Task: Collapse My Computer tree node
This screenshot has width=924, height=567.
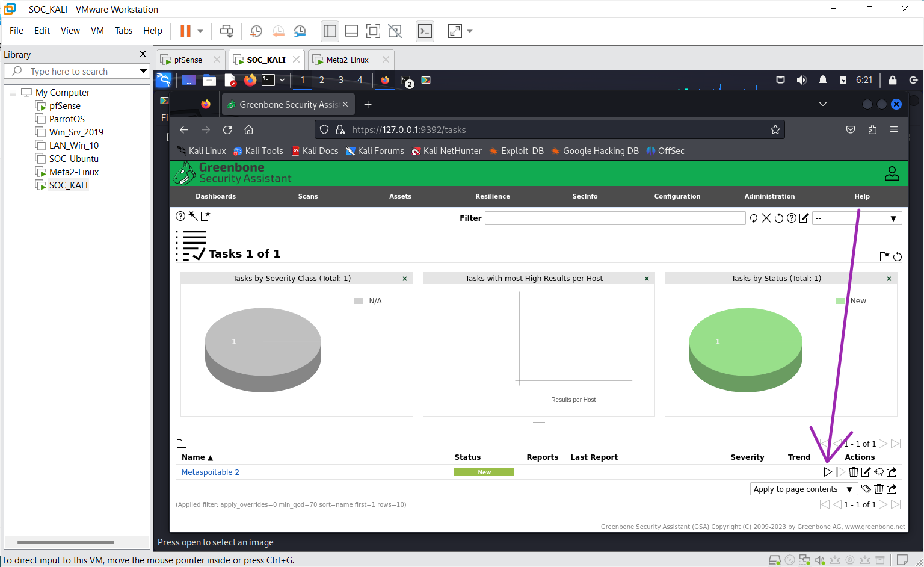Action: pyautogui.click(x=13, y=93)
